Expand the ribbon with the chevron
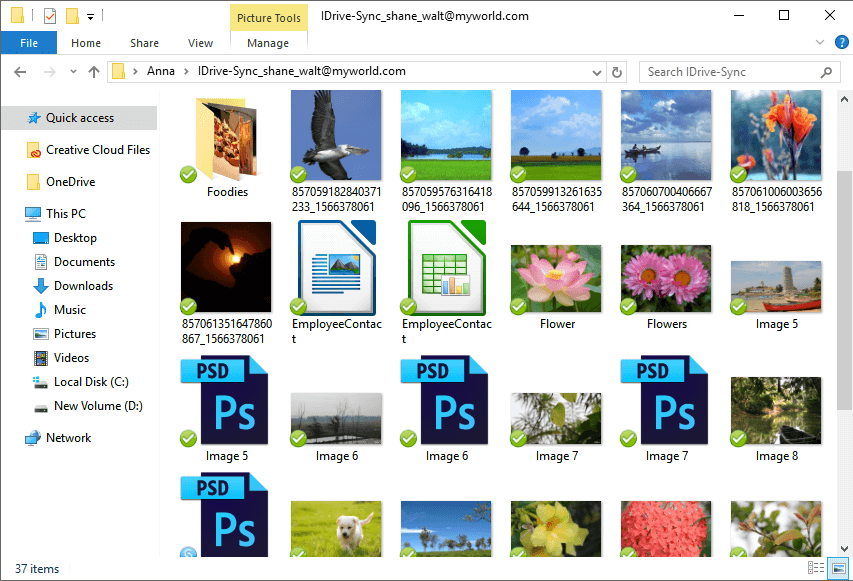The height and width of the screenshot is (581, 853). [820, 42]
